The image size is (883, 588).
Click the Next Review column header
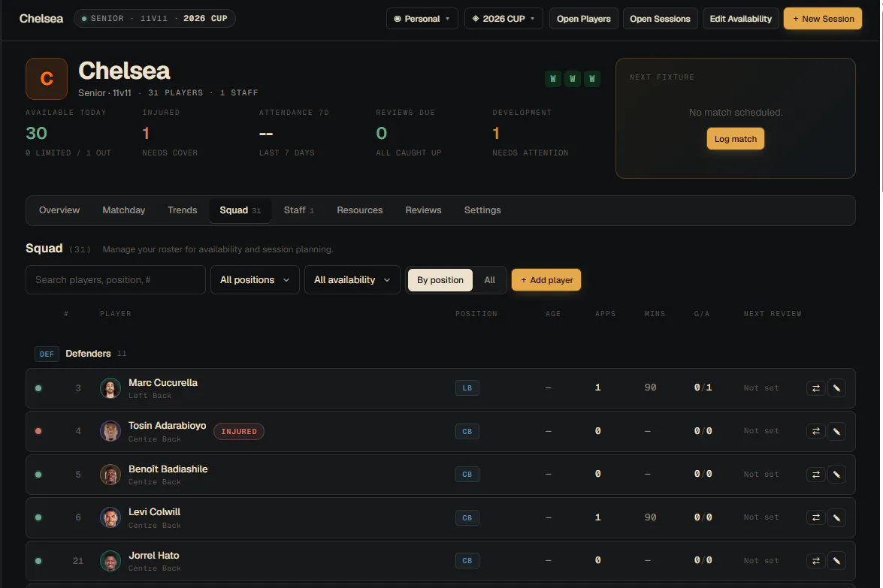point(772,314)
